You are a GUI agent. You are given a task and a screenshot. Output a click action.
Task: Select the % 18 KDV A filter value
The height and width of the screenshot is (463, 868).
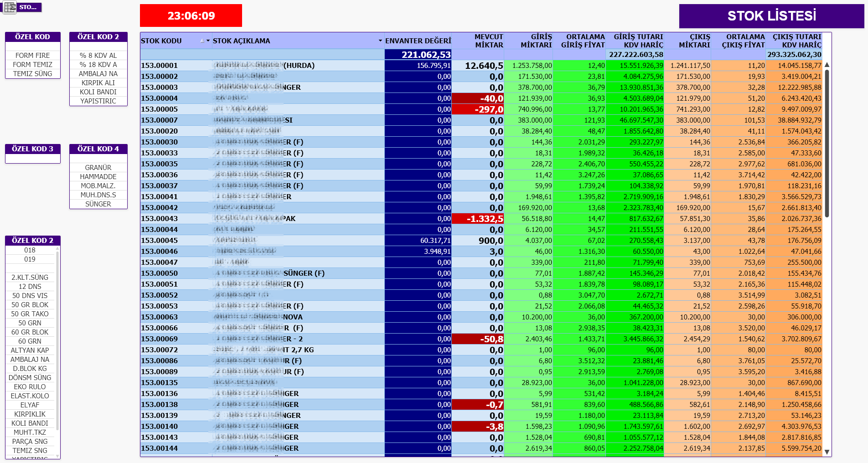pyautogui.click(x=98, y=65)
